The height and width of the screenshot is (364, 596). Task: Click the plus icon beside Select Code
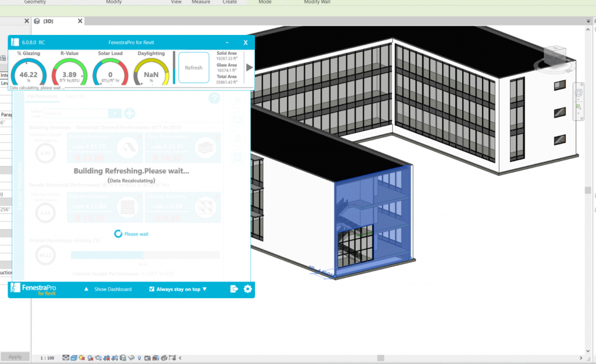pos(129,113)
